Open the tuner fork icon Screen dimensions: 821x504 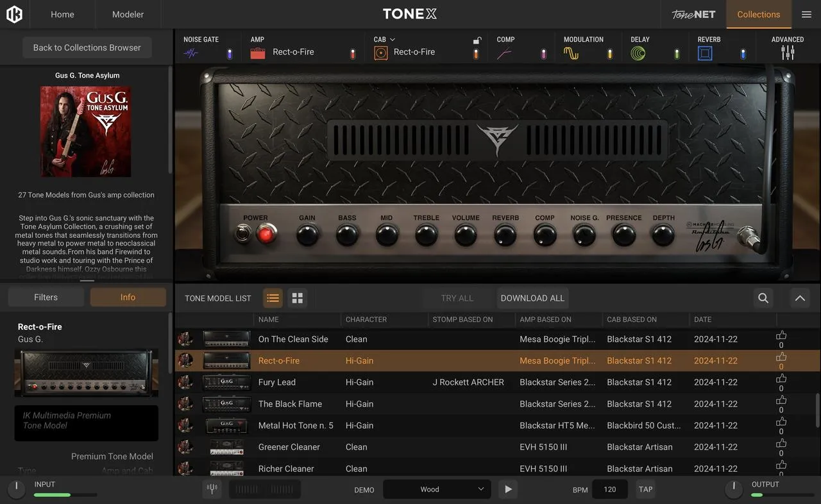coord(212,489)
